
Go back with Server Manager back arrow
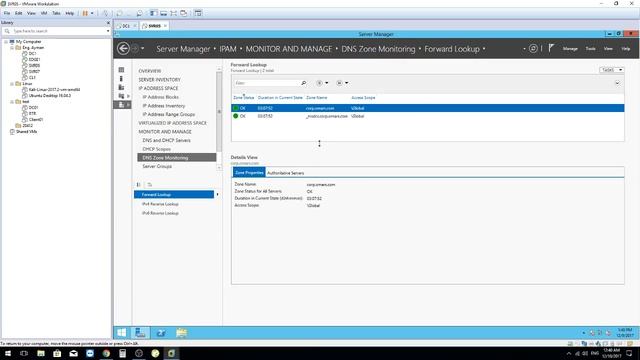pos(123,49)
